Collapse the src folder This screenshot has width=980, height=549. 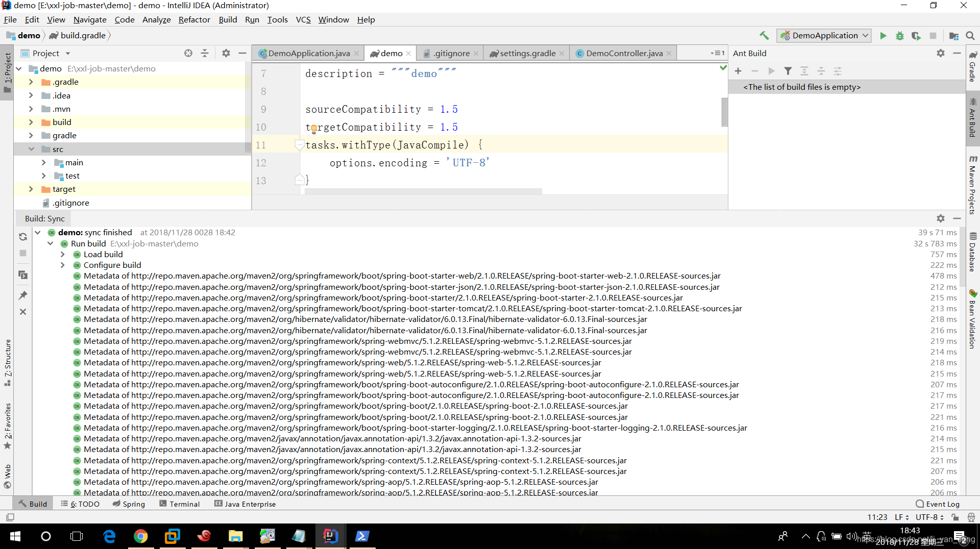pyautogui.click(x=31, y=149)
